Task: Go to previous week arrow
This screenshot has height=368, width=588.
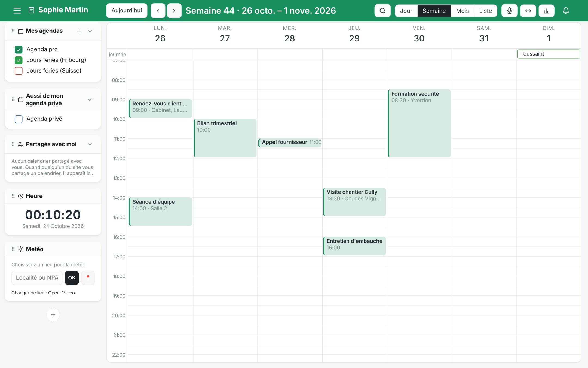Action: (x=158, y=11)
